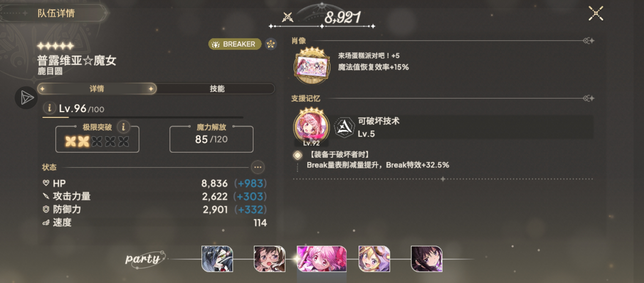Click the level experience progress bar
644x283 pixels.
143,117
